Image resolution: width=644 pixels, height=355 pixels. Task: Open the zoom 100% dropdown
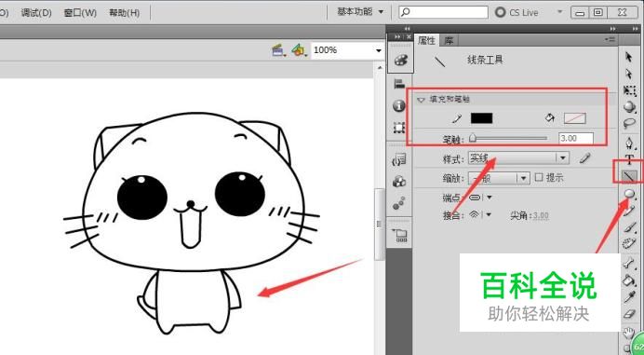347,50
